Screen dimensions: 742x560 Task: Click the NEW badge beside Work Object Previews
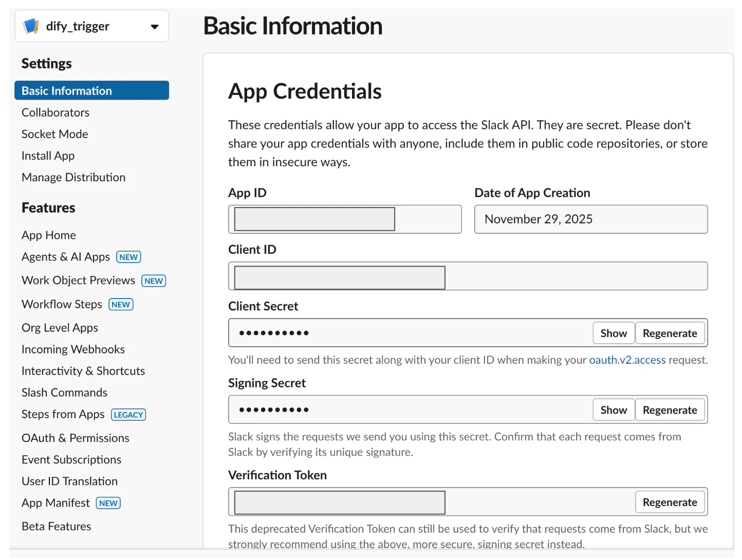tap(154, 281)
